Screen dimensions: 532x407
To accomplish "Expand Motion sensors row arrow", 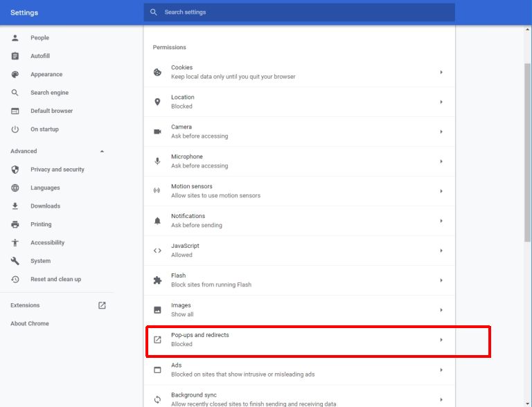I will click(x=441, y=191).
